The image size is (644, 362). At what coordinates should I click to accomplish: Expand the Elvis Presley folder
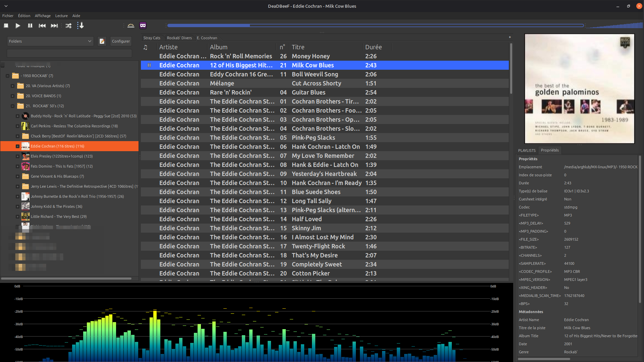[17, 156]
